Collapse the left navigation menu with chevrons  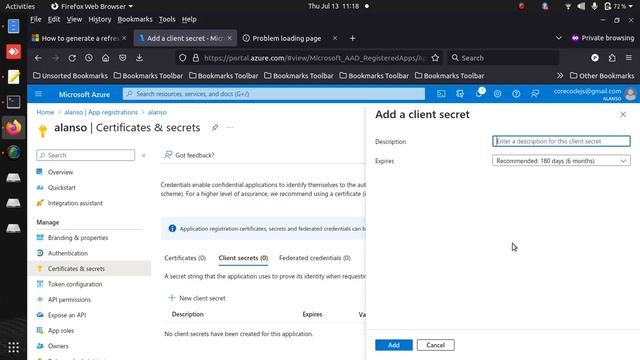(x=144, y=156)
